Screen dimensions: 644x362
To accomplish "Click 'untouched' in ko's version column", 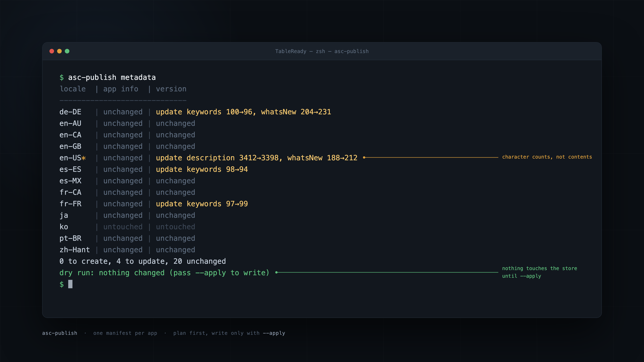I will point(175,227).
